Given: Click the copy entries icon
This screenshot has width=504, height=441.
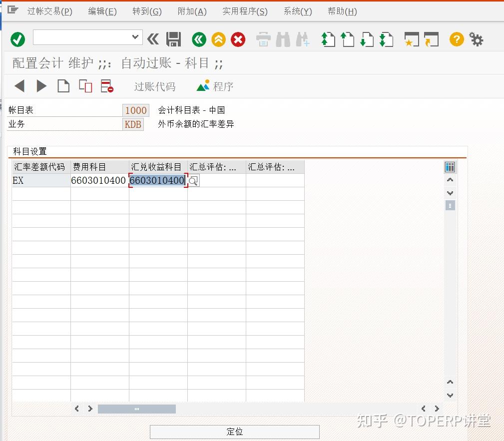Looking at the screenshot, I should pyautogui.click(x=85, y=86).
